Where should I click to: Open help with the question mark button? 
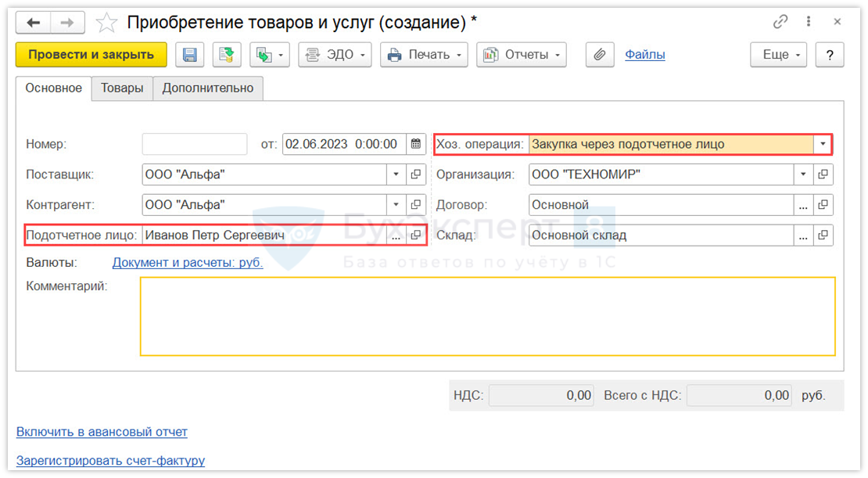829,55
